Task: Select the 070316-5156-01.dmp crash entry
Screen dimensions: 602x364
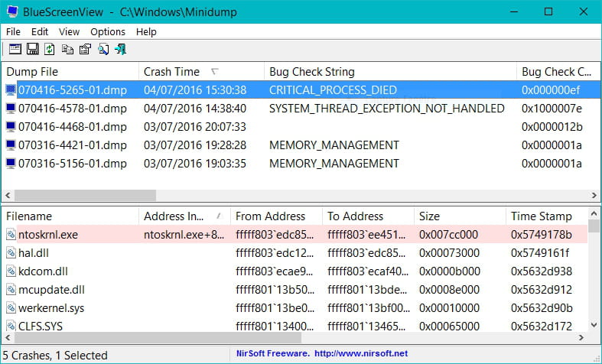Action: pos(73,163)
